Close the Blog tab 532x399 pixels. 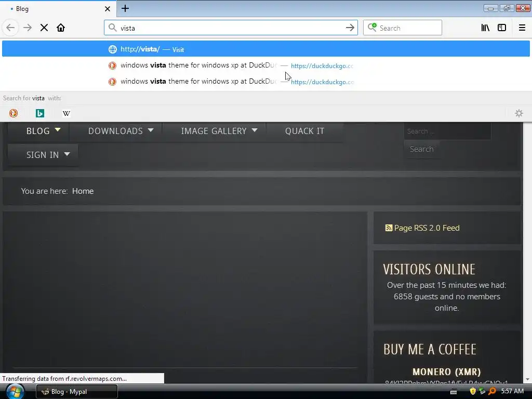coord(108,9)
